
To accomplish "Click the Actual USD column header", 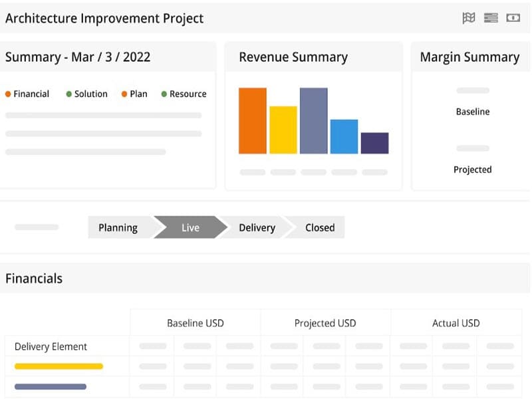I will pyautogui.click(x=456, y=323).
